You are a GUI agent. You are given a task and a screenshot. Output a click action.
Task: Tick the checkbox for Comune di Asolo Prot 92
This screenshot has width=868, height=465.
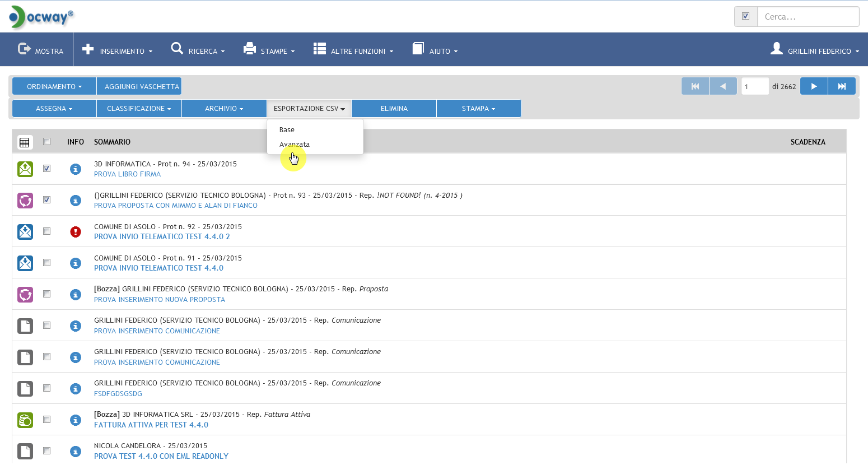[x=47, y=231]
